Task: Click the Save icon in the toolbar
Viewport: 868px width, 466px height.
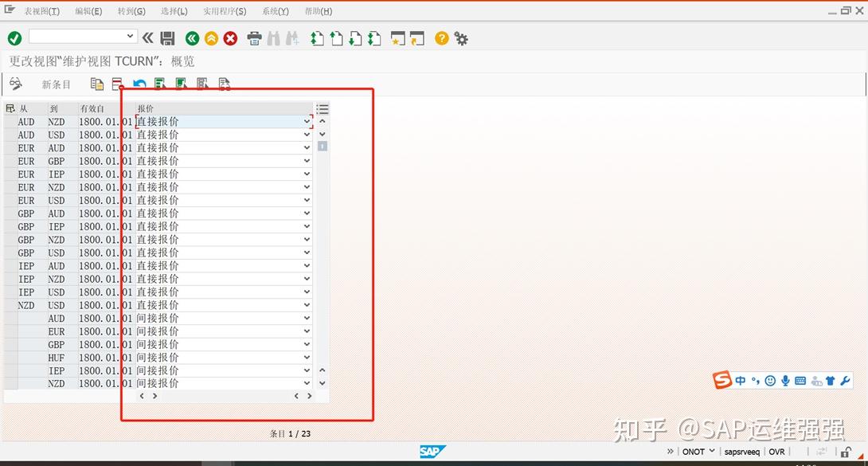Action: tap(167, 37)
